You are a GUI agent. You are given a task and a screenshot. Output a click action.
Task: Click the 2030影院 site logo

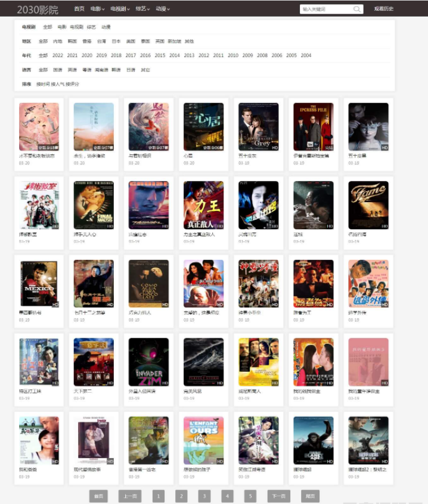38,10
